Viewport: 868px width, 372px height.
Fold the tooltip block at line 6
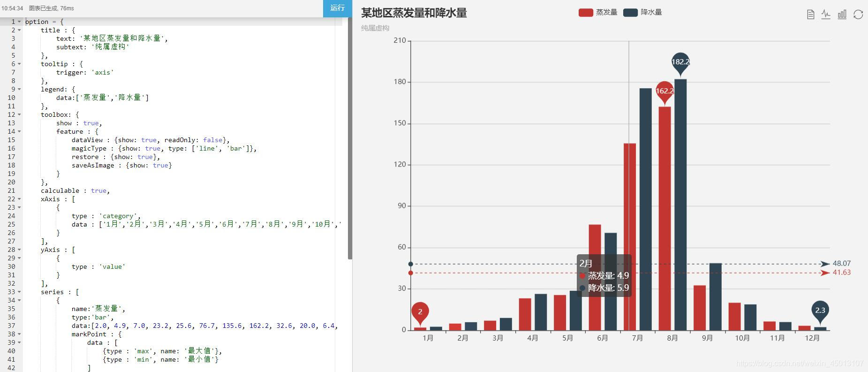point(19,64)
